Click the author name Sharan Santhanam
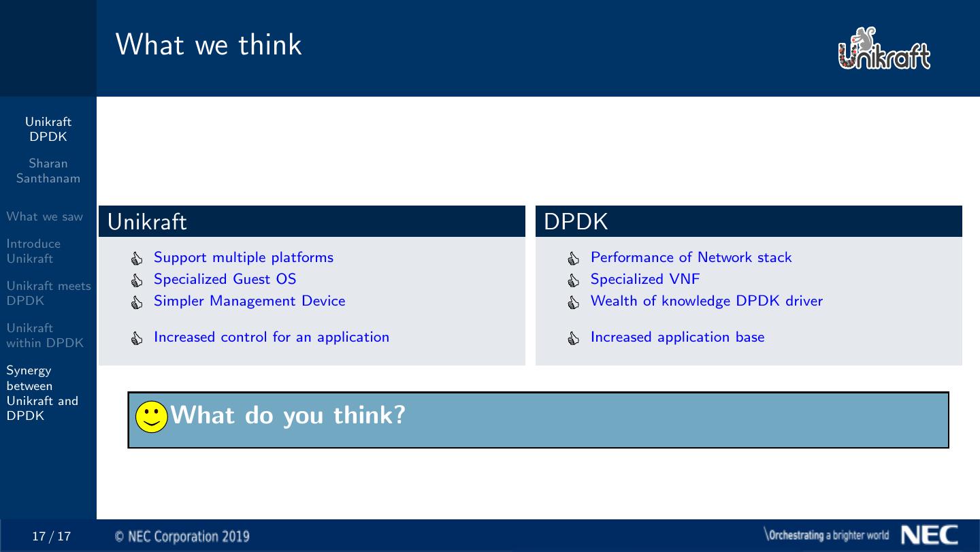The height and width of the screenshot is (552, 980). (x=48, y=172)
